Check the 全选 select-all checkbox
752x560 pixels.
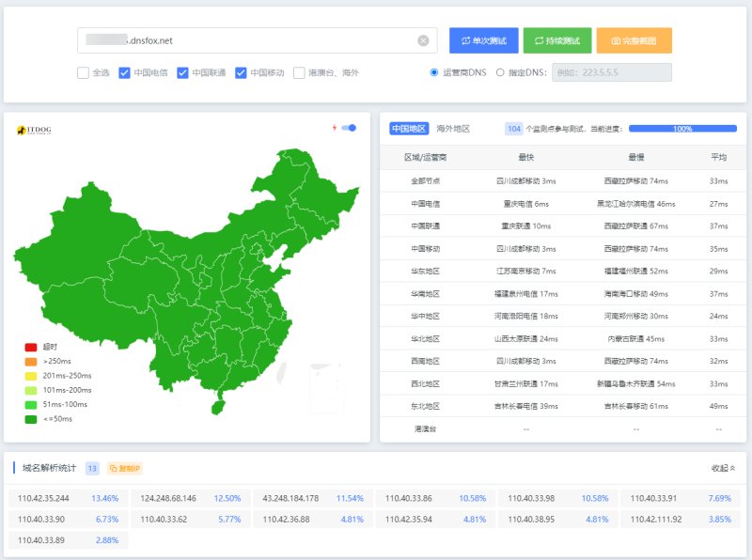click(x=83, y=73)
